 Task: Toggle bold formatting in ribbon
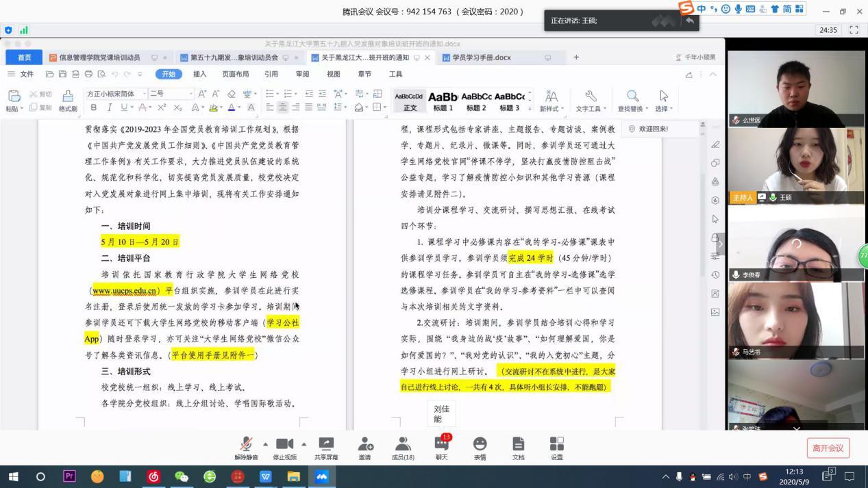point(94,107)
